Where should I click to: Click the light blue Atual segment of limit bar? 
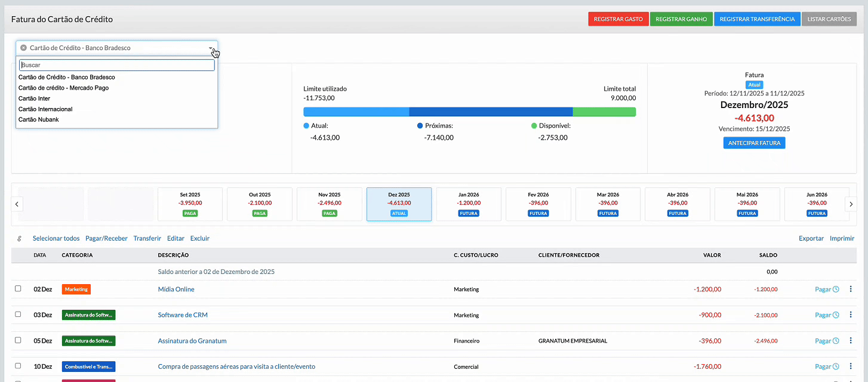356,112
